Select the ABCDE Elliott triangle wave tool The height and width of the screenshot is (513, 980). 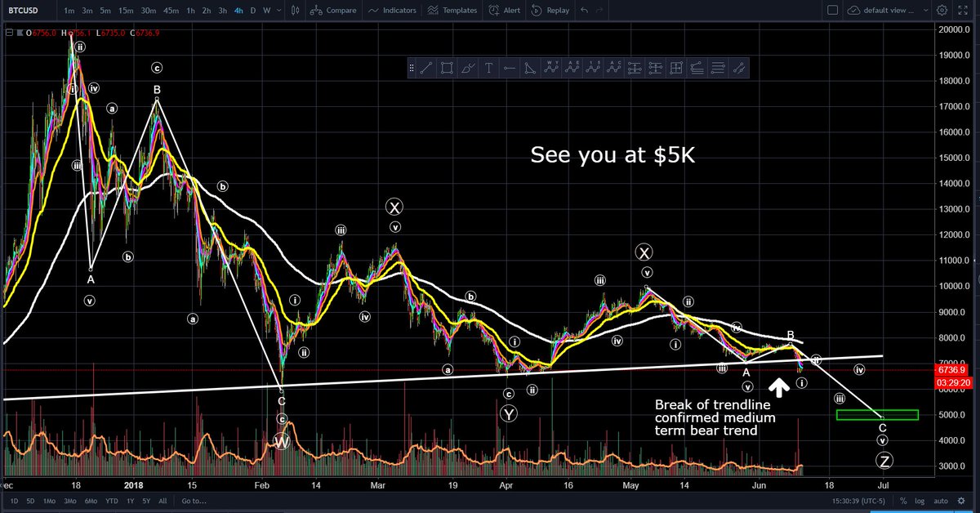pos(572,69)
